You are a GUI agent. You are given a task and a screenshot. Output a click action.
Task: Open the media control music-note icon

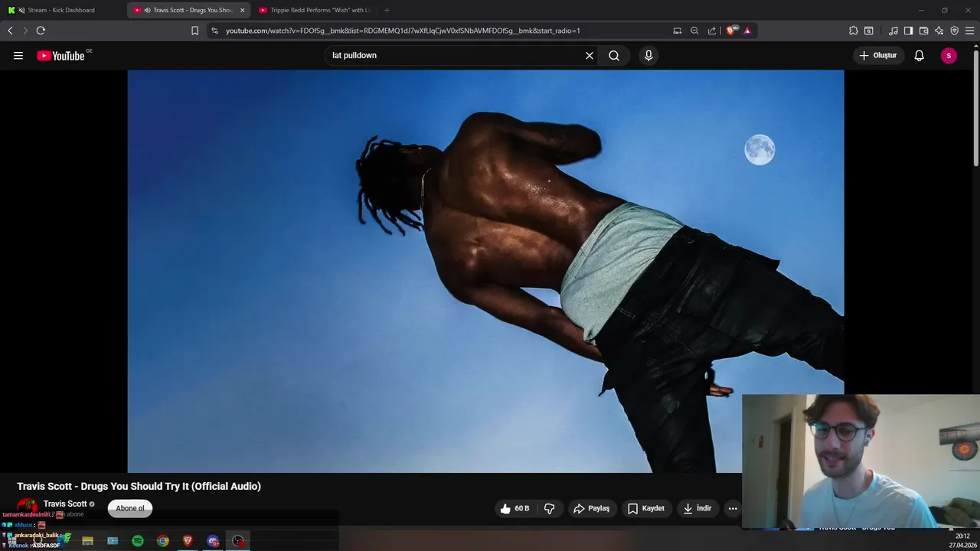pos(893,31)
